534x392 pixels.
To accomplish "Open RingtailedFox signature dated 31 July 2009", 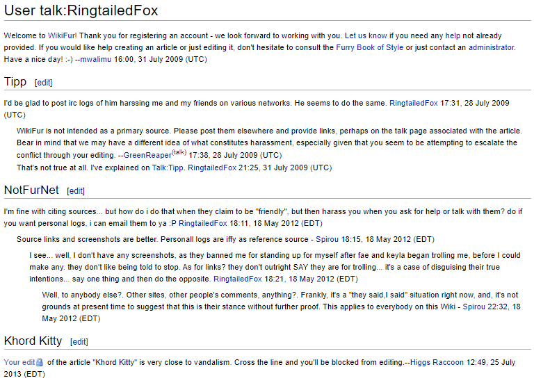I will click(x=212, y=168).
